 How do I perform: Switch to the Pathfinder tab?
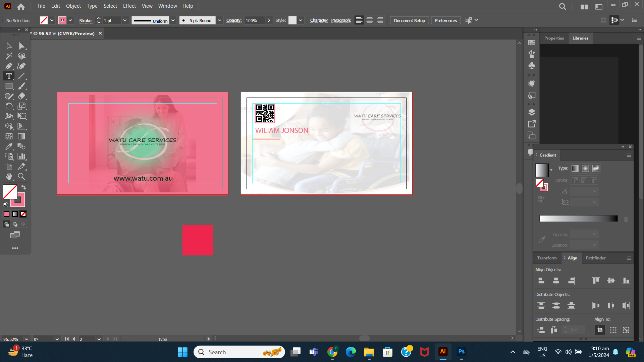[x=596, y=258]
